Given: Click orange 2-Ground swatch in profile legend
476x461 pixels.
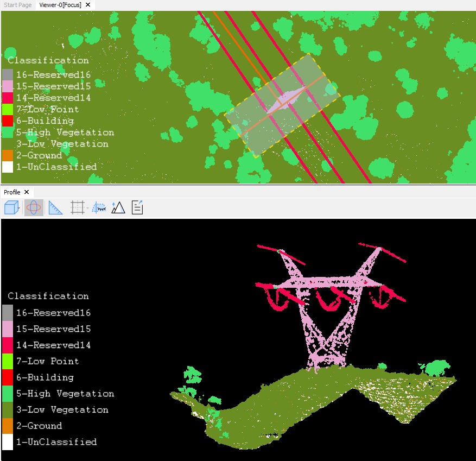Looking at the screenshot, I should (x=8, y=426).
